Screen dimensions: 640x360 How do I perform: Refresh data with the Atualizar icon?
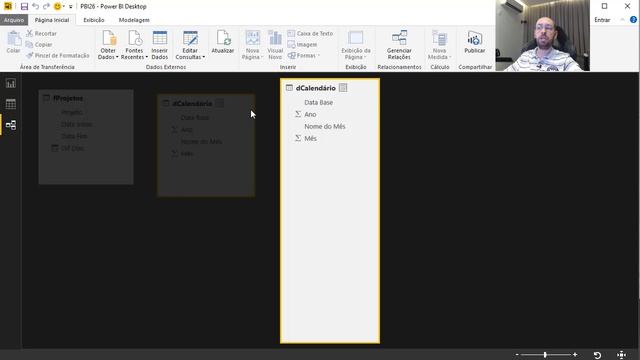pyautogui.click(x=223, y=38)
